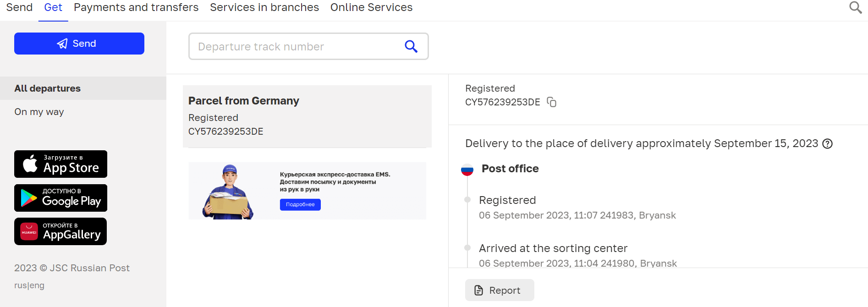Viewport: 868px width, 307px height.
Task: Select the Parcel from Germany card
Action: click(x=307, y=116)
